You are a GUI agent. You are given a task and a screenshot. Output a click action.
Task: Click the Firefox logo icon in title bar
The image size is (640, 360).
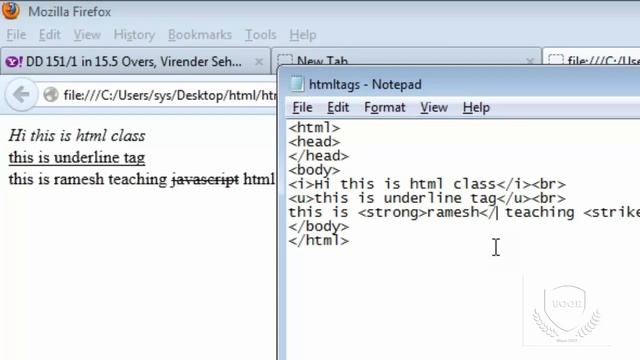10,11
